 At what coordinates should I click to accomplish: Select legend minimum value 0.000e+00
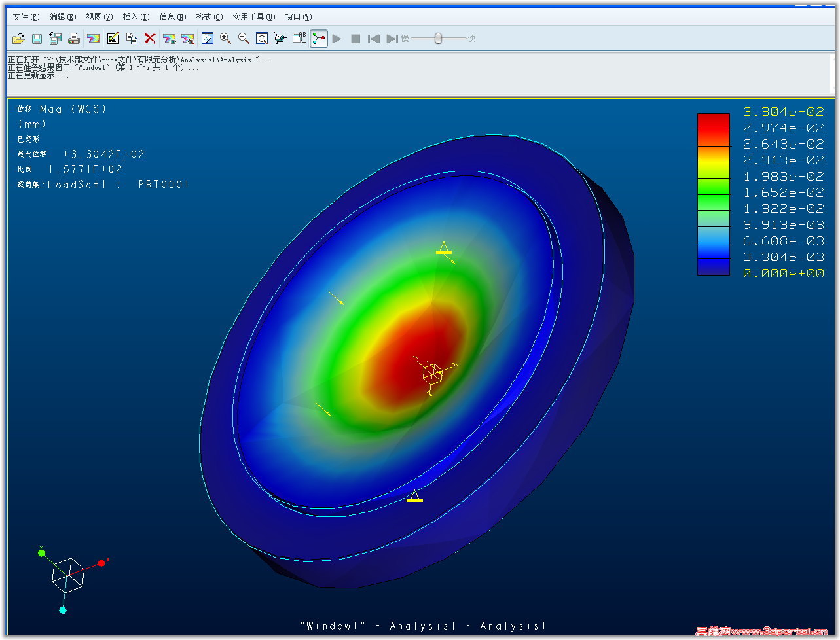tap(784, 273)
